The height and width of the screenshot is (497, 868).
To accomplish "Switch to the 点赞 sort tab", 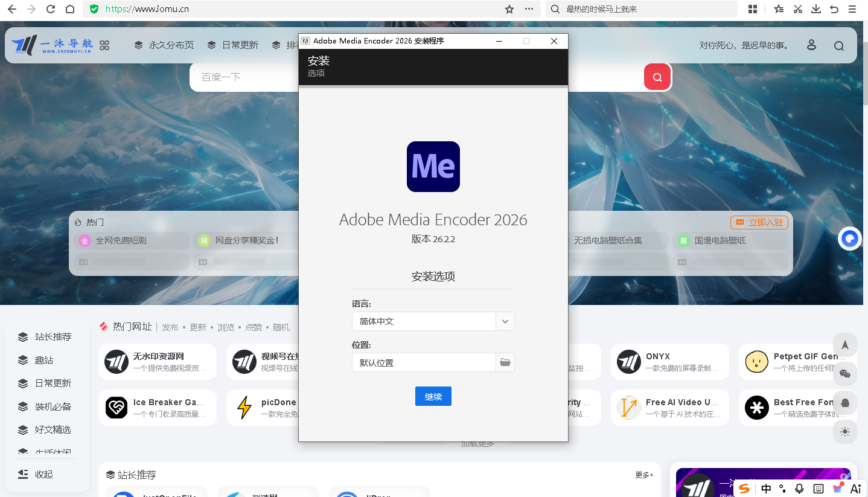I will click(x=254, y=327).
